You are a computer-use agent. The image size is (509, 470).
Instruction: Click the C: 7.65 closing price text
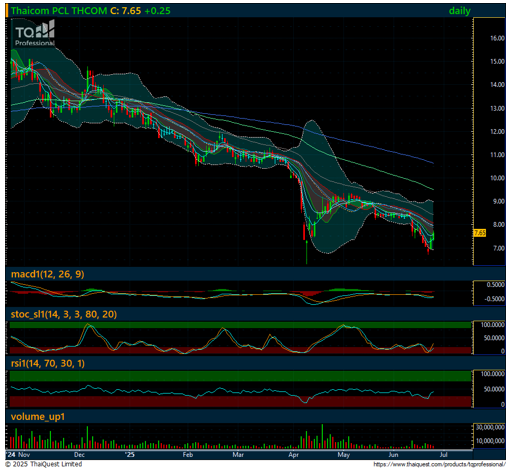click(126, 11)
